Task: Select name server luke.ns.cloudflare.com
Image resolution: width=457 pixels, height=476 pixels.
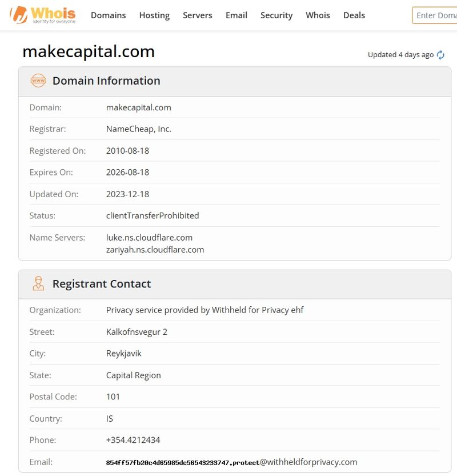Action: (149, 238)
